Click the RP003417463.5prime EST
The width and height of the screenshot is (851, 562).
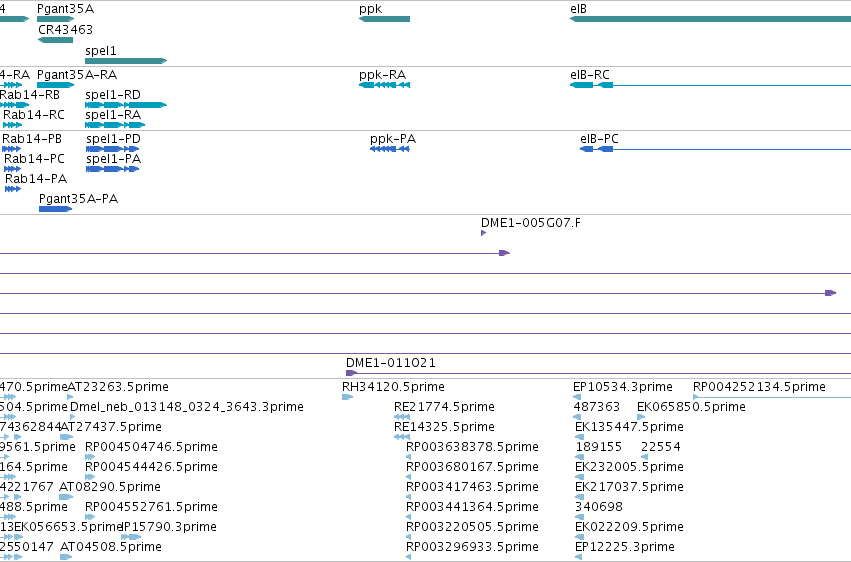pos(408,497)
